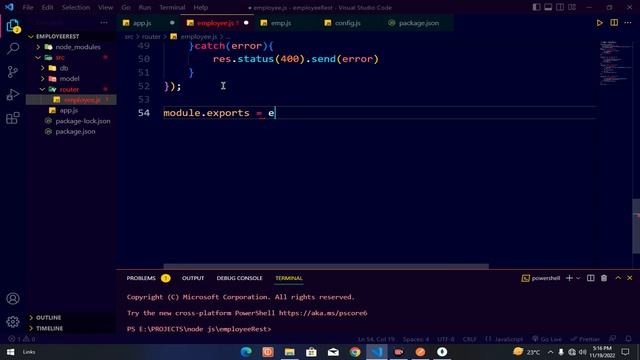Viewport: 640px width, 360px height.
Task: Open Customize Layout icon
Action: click(x=572, y=7)
